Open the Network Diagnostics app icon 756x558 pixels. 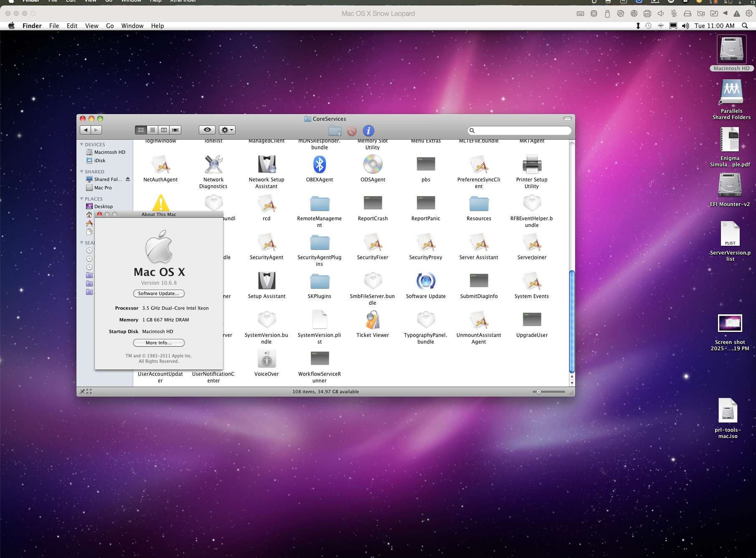click(213, 165)
